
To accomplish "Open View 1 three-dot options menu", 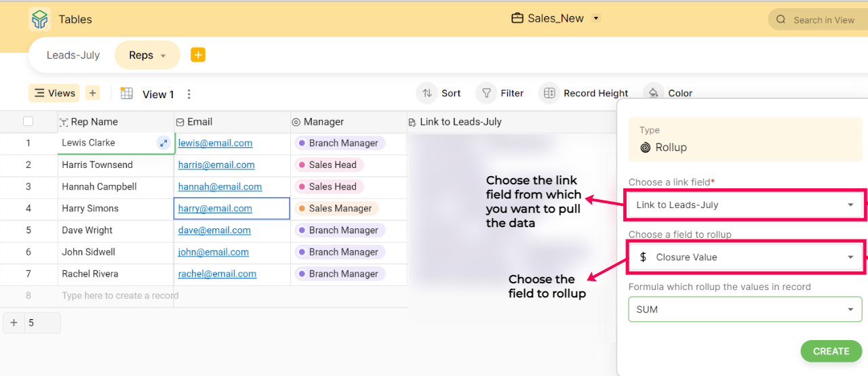I will [x=189, y=94].
